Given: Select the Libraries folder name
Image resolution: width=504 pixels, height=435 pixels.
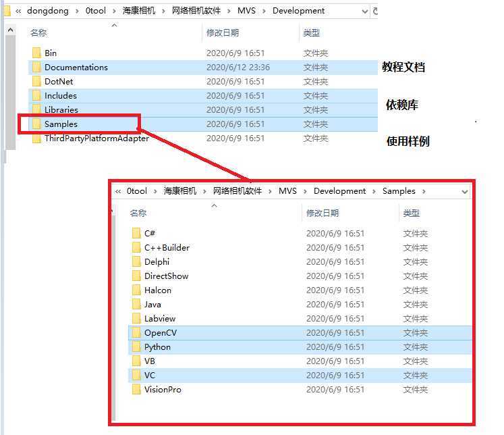Looking at the screenshot, I should pyautogui.click(x=61, y=109).
